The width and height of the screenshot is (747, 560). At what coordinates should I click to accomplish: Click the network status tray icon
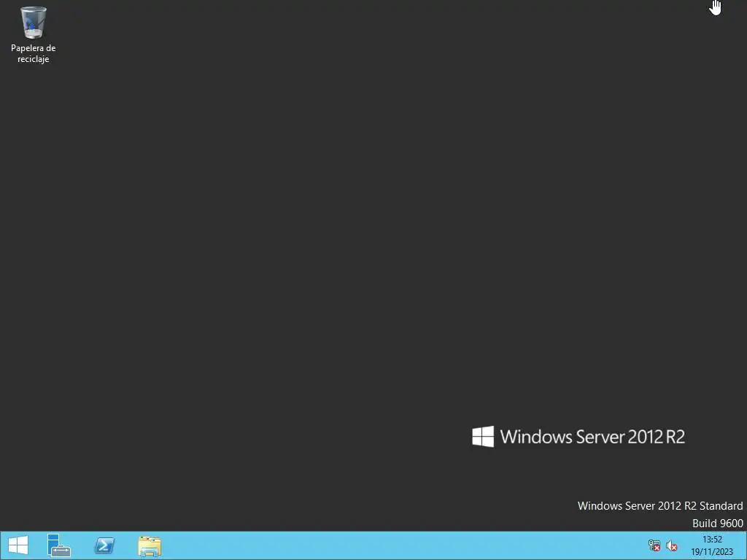click(654, 545)
